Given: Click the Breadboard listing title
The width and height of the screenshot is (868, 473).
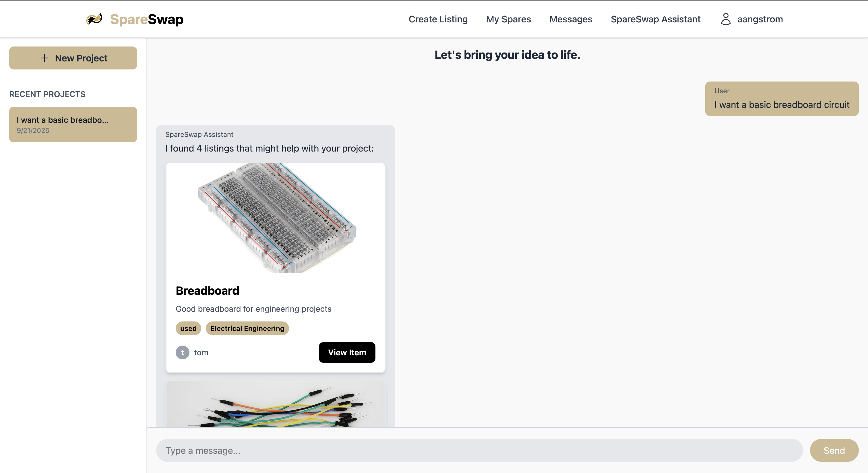Looking at the screenshot, I should click(x=207, y=291).
